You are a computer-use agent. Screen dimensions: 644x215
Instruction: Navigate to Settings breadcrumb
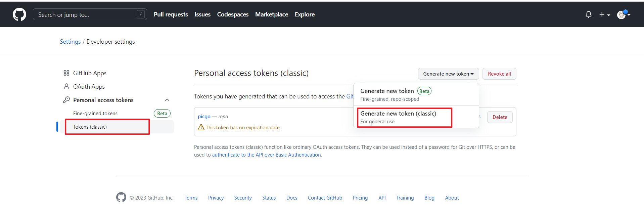[70, 42]
